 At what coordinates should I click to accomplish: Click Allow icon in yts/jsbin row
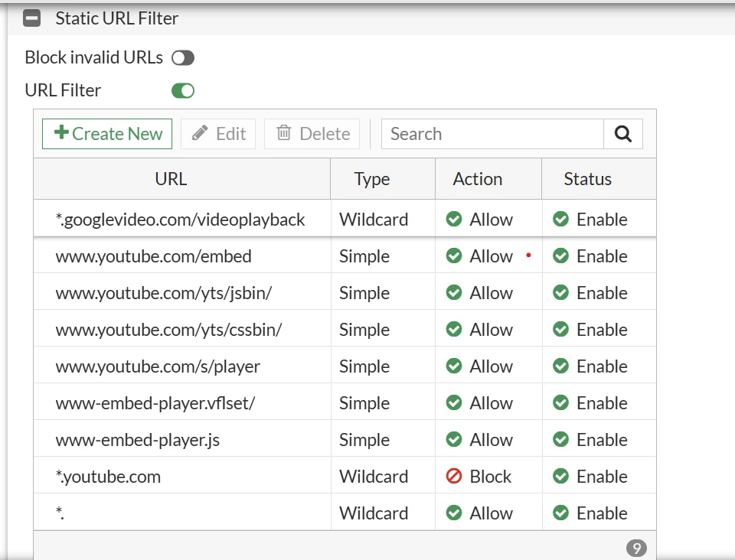click(454, 292)
